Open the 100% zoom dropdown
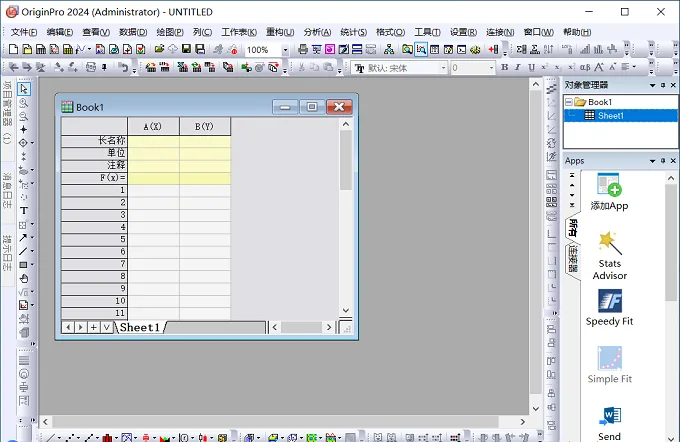680x442 pixels. [x=285, y=50]
